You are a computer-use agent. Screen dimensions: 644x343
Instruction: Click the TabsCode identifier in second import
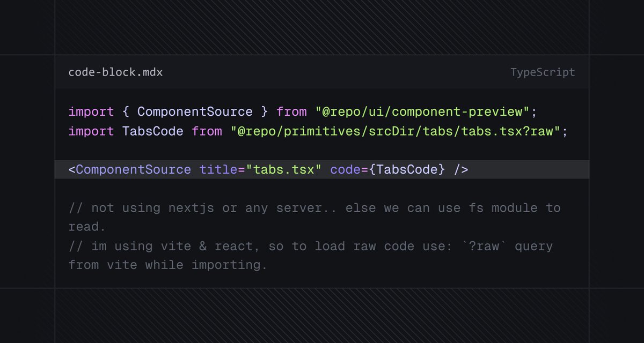click(x=153, y=131)
